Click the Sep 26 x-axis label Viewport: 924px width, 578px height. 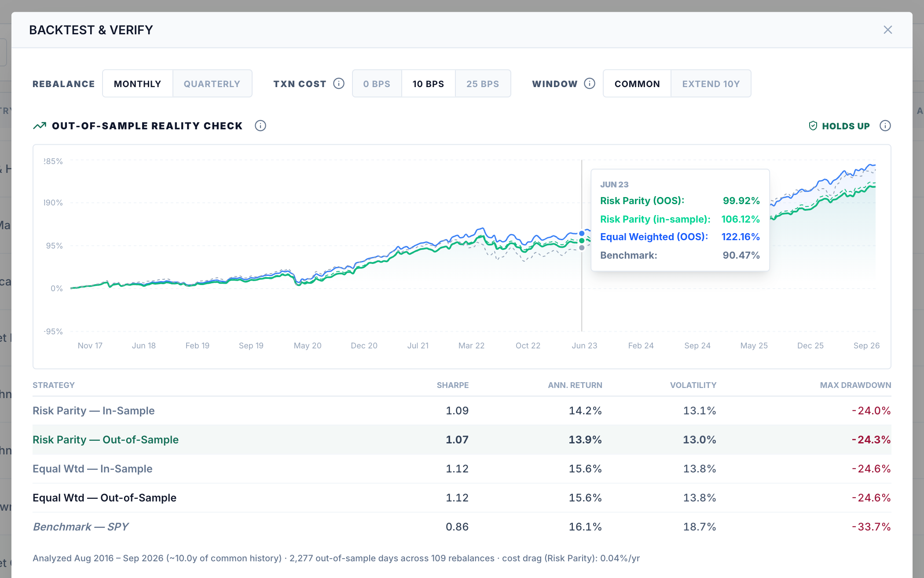866,346
